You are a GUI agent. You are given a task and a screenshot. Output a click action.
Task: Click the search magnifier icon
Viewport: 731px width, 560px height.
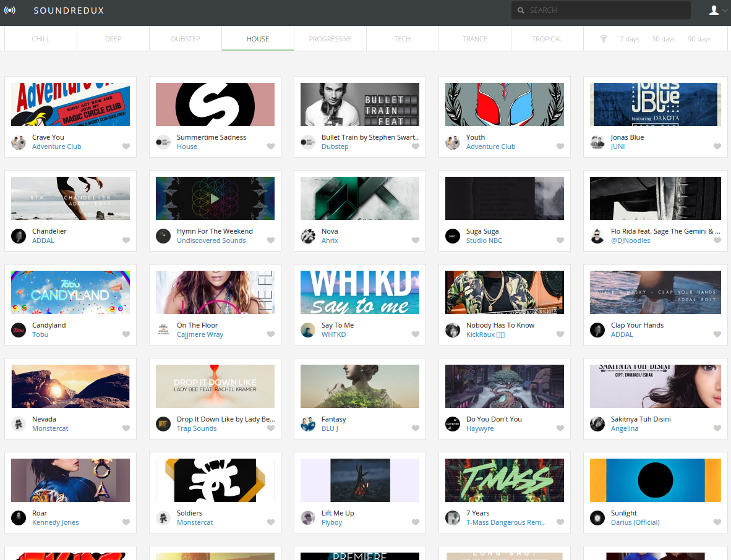(521, 11)
